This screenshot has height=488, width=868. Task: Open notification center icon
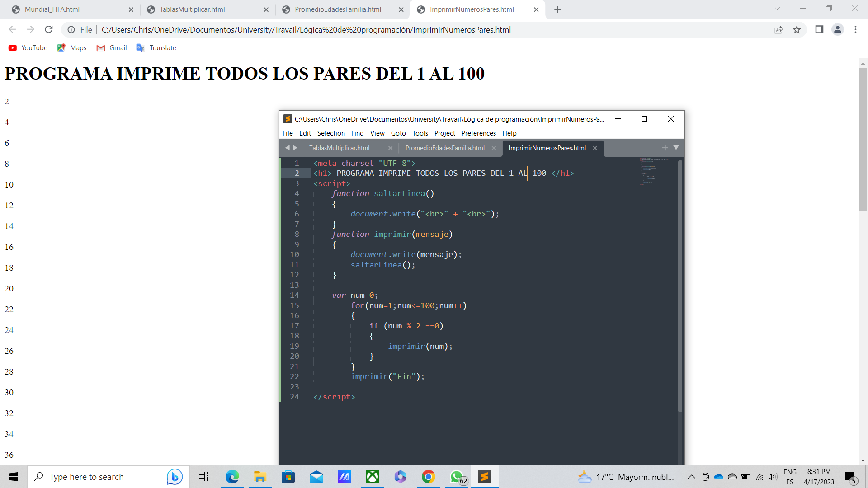point(850,477)
